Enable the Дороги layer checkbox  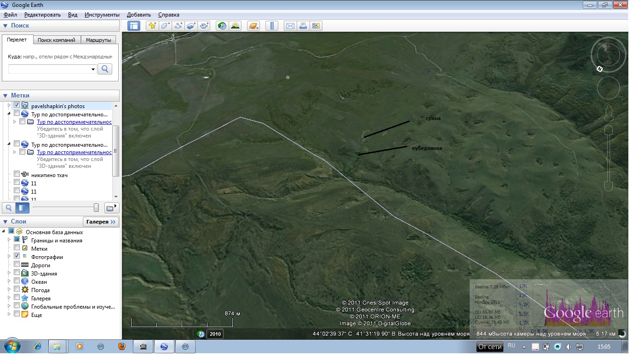17,264
